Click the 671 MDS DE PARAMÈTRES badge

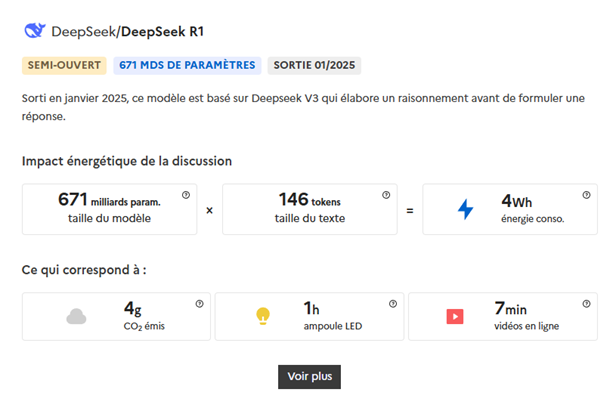[187, 65]
